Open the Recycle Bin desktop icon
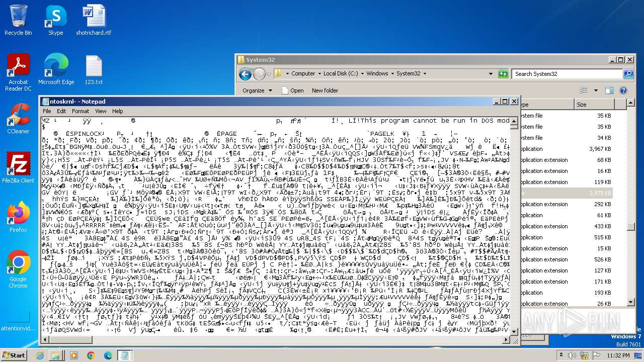 point(18,20)
